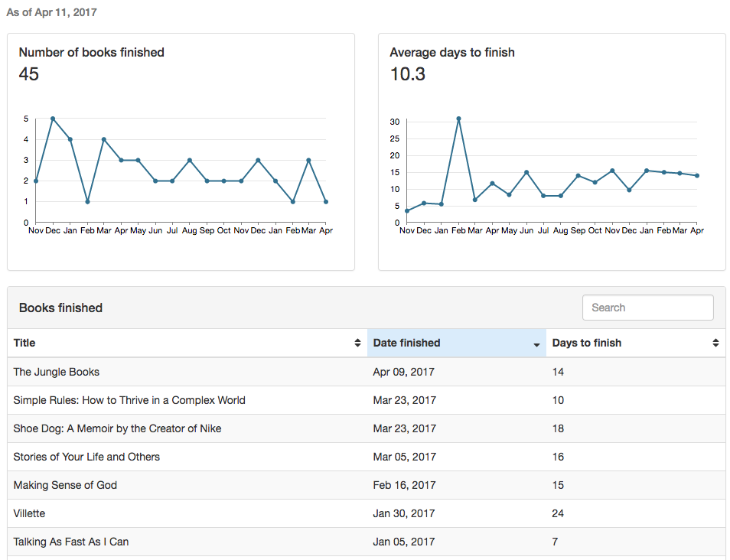Click the final April point in average days chart
Screen dimensions: 730x560
697,174
